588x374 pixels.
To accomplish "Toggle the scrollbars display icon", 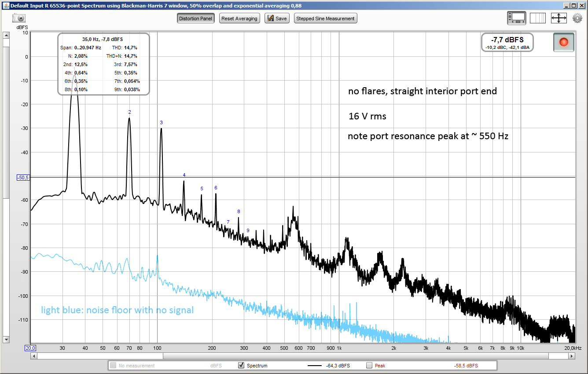I will coord(517,18).
